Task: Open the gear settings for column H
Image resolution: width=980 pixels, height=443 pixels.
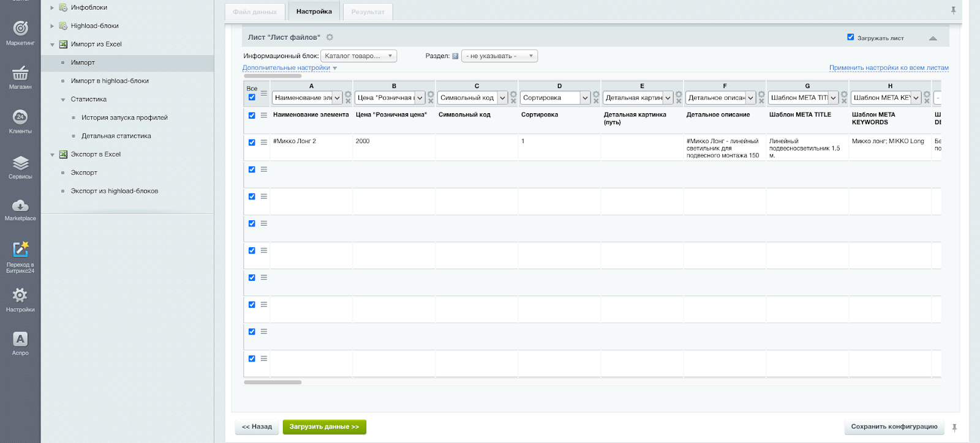Action: point(927,94)
